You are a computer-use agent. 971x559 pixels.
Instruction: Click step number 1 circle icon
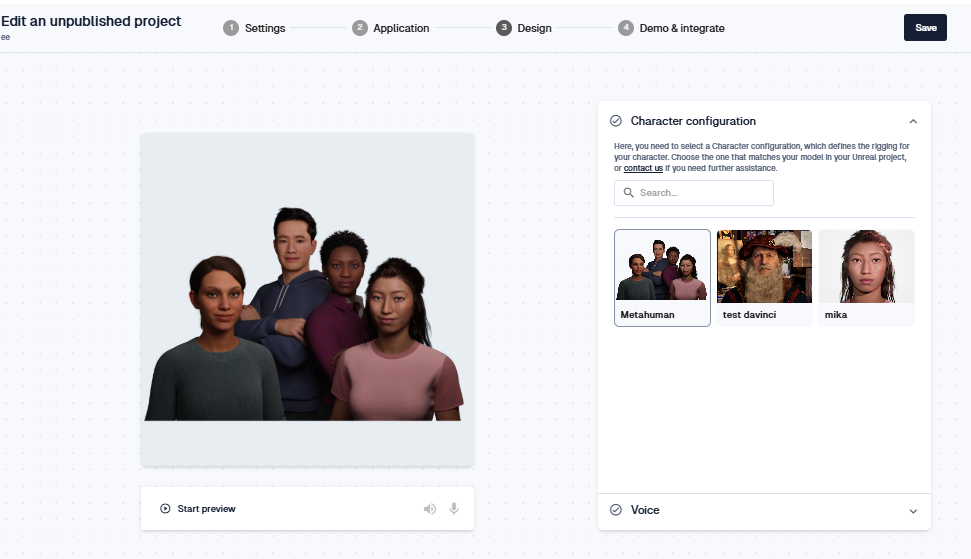[x=231, y=28]
